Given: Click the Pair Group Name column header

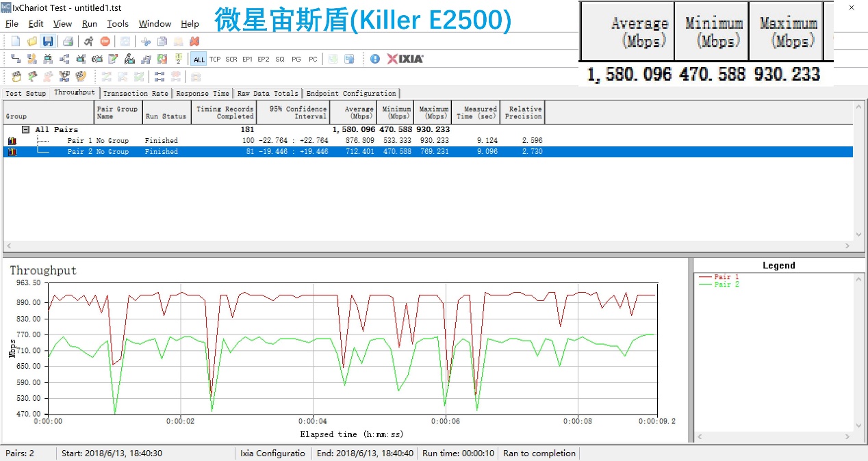Looking at the screenshot, I should coord(118,112).
